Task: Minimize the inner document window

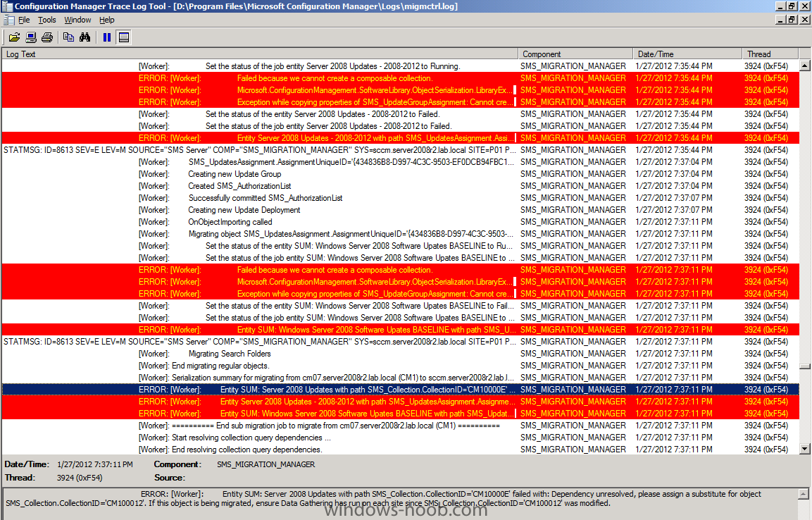Action: click(x=782, y=20)
